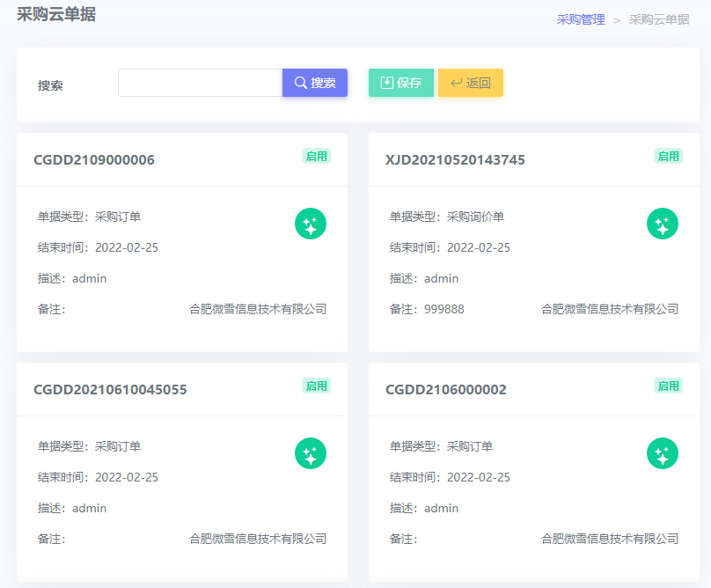Click the sparkle icon on card CGDD20210610045055
Viewport: 711px width, 588px height.
coord(311,453)
